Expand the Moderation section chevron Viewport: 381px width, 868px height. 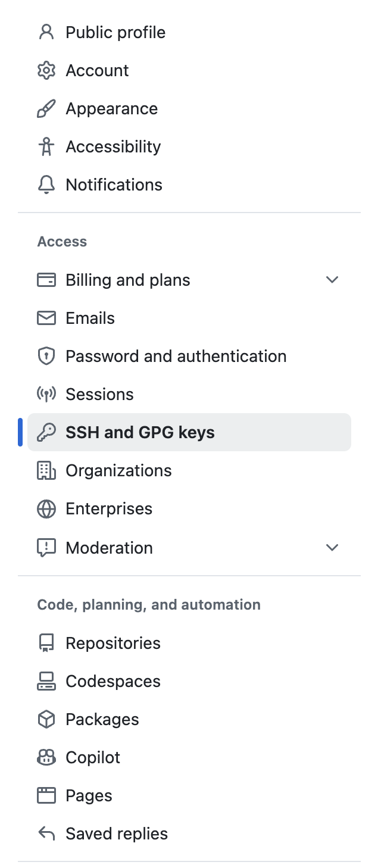tap(332, 548)
